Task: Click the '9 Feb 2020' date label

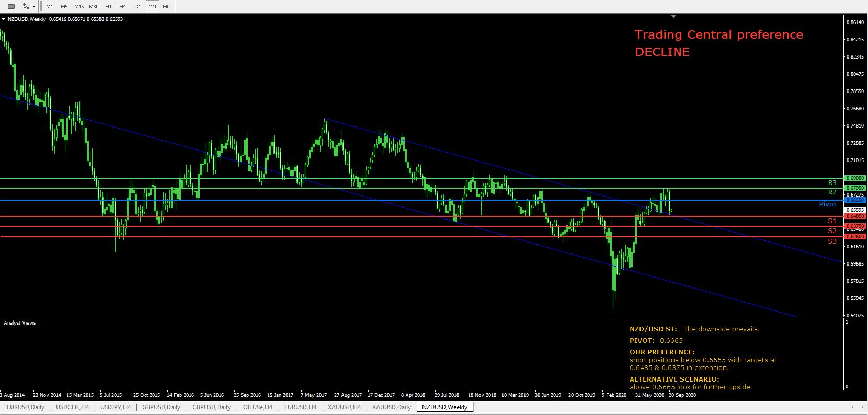Action: [614, 396]
